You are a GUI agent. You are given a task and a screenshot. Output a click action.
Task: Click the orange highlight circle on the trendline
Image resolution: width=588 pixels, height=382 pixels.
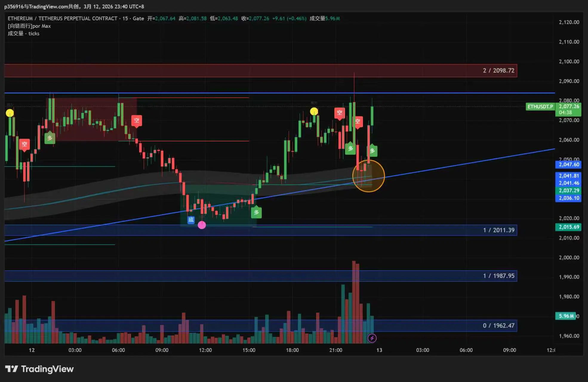coord(368,176)
